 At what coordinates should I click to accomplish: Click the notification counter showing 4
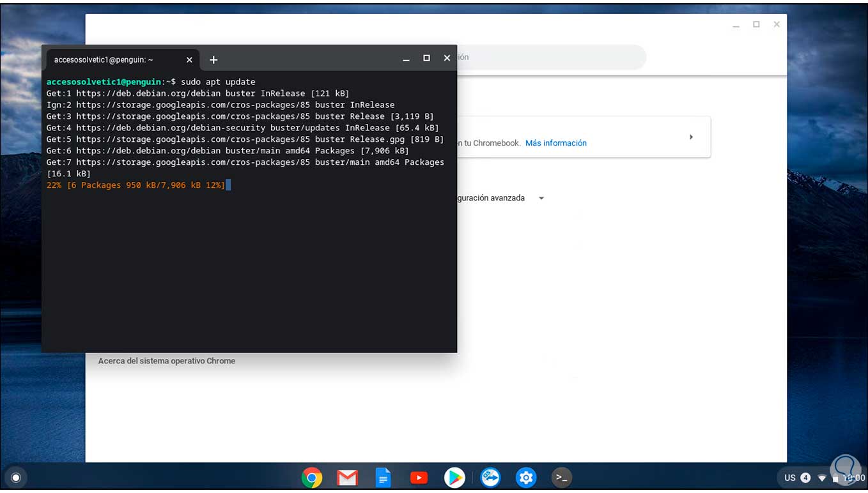pyautogui.click(x=805, y=477)
